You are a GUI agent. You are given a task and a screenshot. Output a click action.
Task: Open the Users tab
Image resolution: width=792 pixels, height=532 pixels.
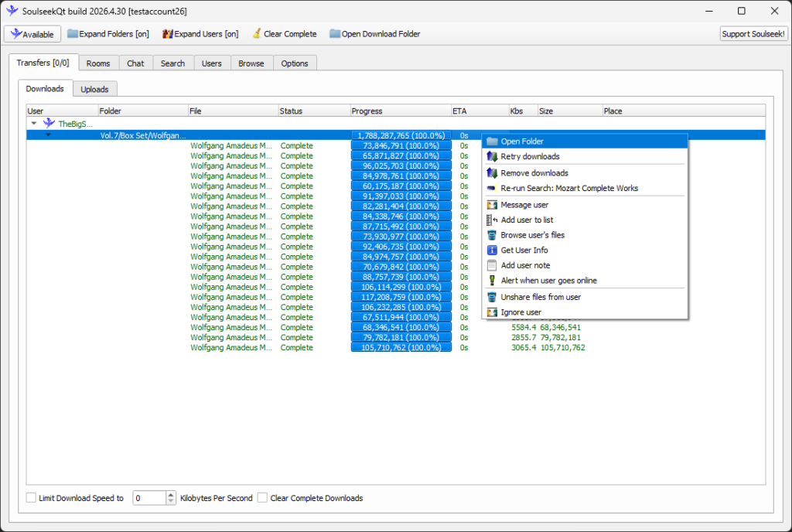point(212,63)
